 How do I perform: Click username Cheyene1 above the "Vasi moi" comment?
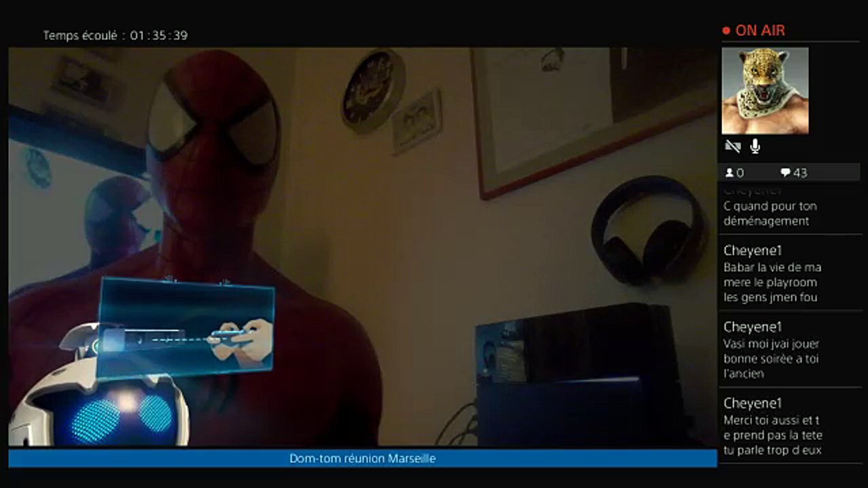(x=753, y=327)
